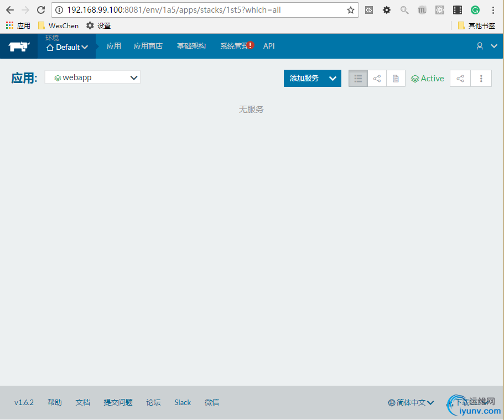Click the React devtools extension icon
The image size is (504, 420).
tap(440, 10)
